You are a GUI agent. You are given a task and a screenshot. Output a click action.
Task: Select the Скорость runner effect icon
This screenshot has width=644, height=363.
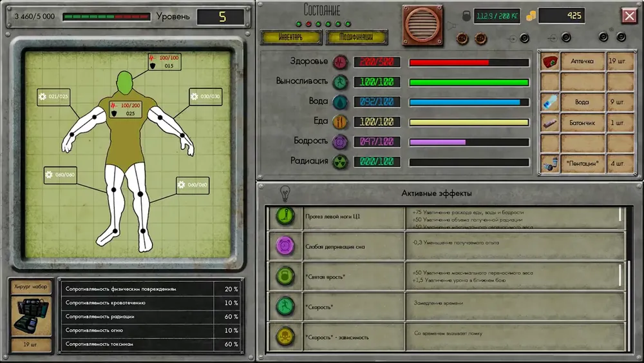(x=285, y=306)
